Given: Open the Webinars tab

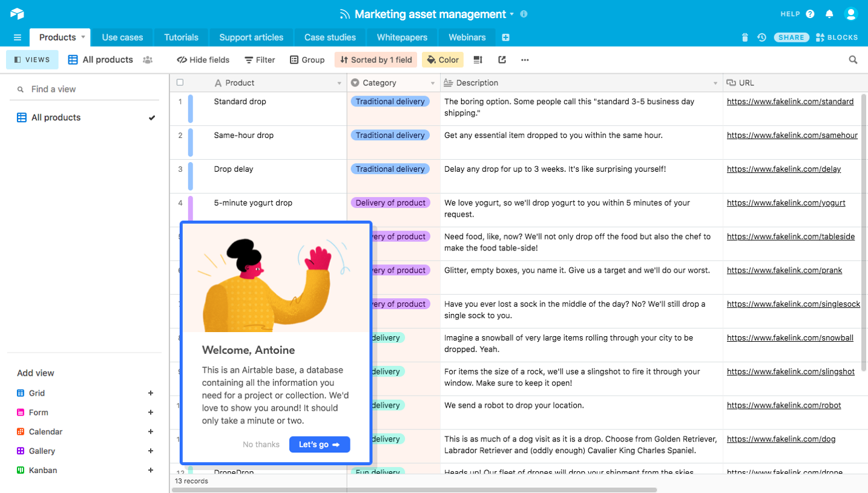Looking at the screenshot, I should pos(467,38).
